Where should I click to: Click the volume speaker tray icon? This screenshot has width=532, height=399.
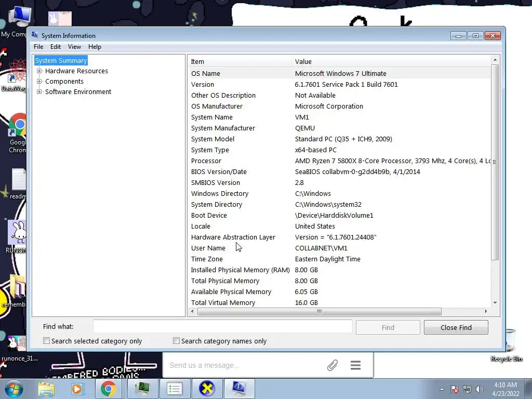coord(480,389)
